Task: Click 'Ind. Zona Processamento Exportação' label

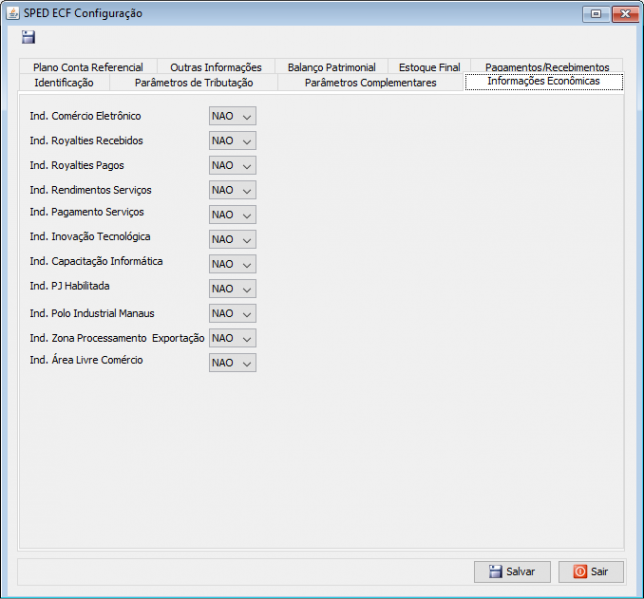Action: click(117, 338)
